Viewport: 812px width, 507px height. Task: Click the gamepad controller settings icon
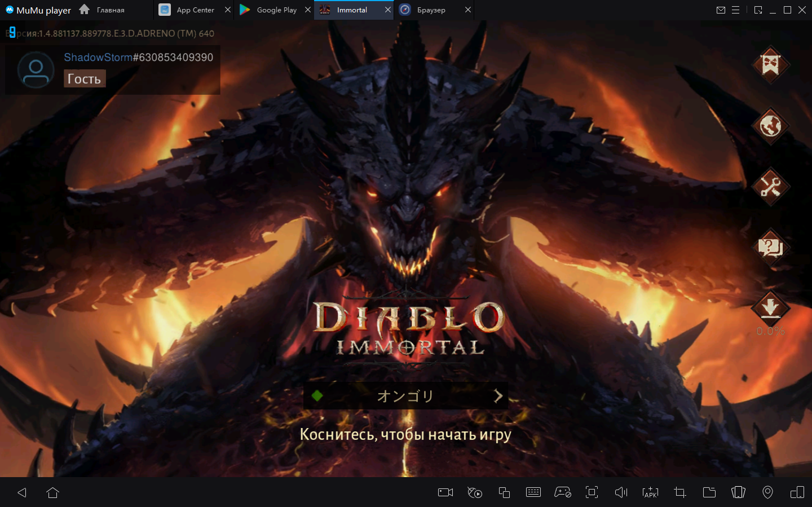(x=562, y=492)
